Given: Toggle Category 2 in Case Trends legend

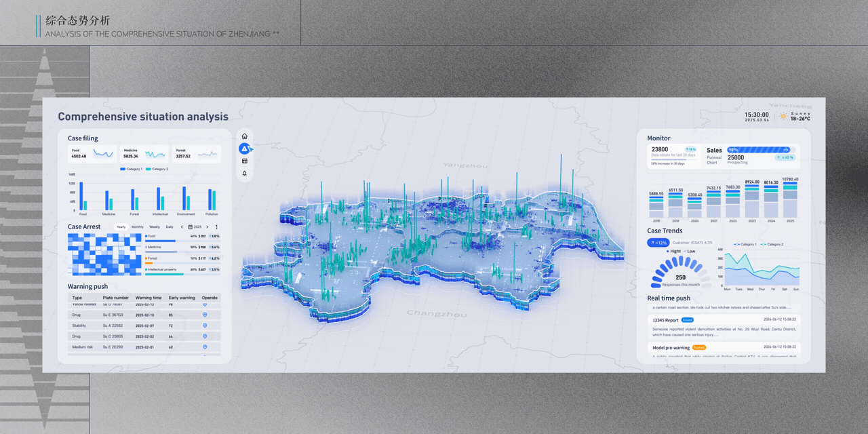Looking at the screenshot, I should click(x=772, y=244).
